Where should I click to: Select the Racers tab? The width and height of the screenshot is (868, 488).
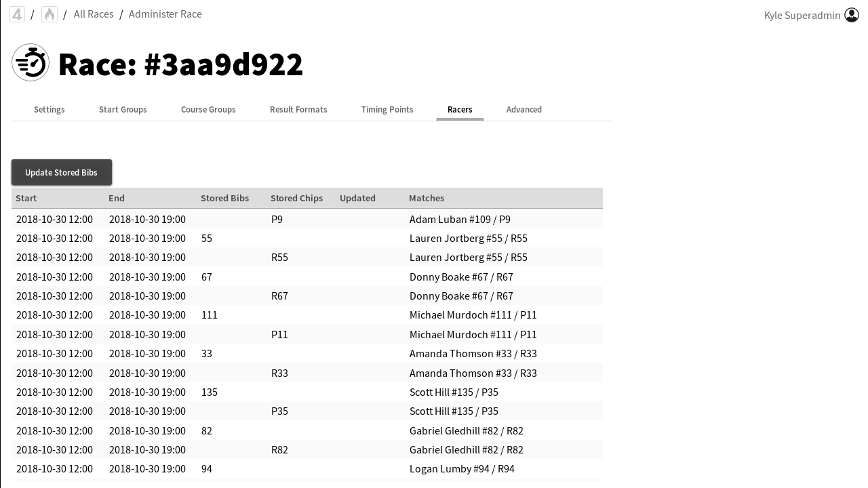point(460,109)
